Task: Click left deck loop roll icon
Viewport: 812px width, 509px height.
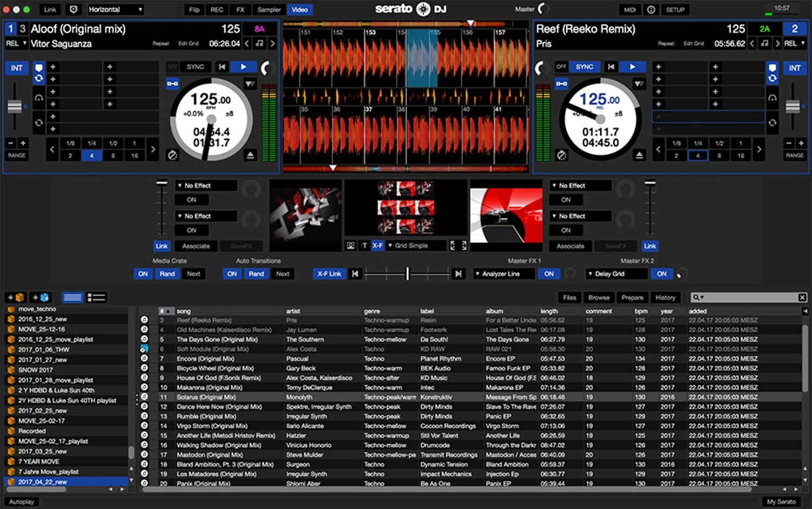Action: coord(38,123)
